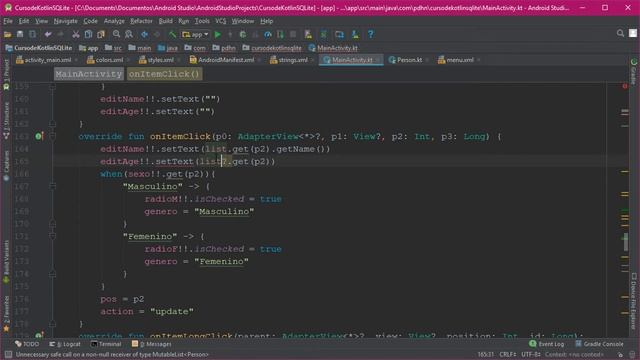
Task: Open the VCS menu
Action: pos(220,21)
